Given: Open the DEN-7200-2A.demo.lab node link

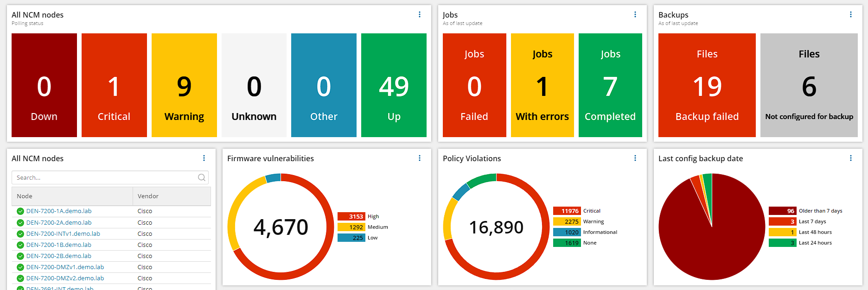Looking at the screenshot, I should pos(59,222).
